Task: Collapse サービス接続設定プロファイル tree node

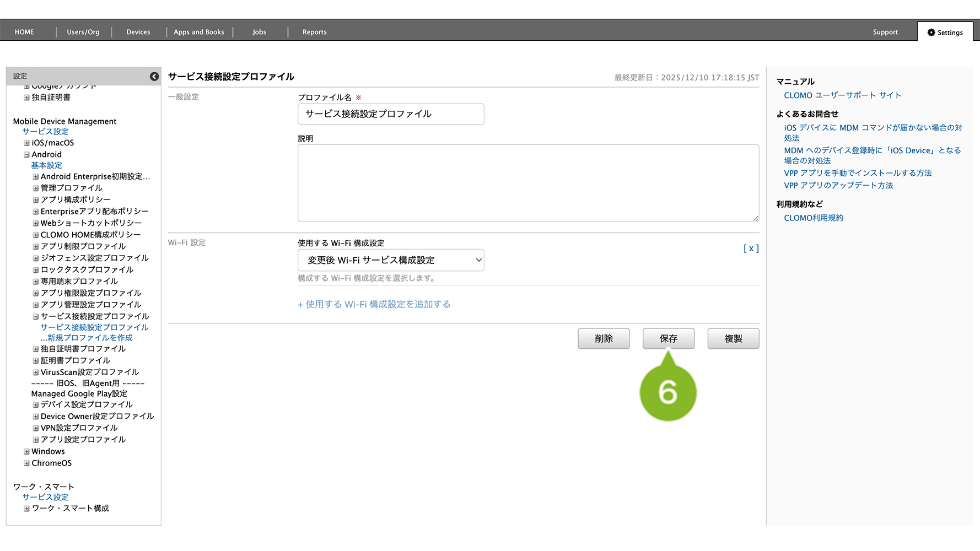Action: tap(36, 317)
